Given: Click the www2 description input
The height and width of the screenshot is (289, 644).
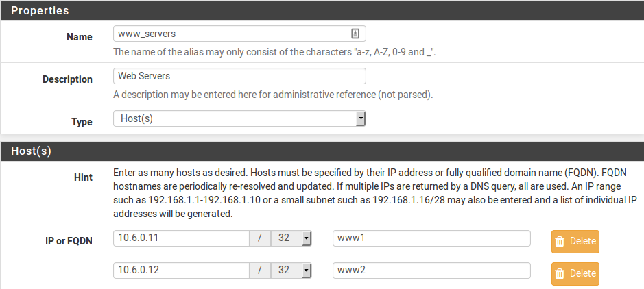Looking at the screenshot, I should click(x=431, y=270).
